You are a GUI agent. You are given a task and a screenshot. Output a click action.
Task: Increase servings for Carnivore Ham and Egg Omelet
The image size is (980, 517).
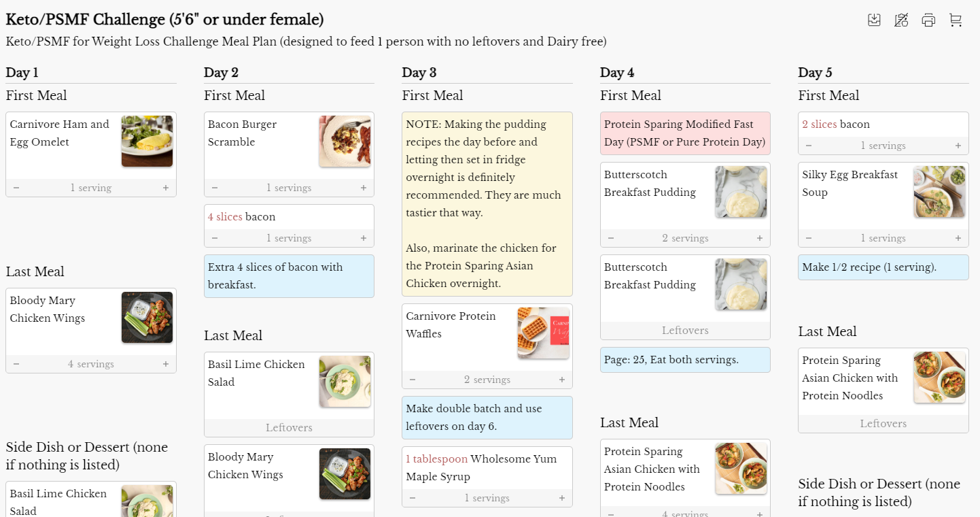(x=165, y=188)
